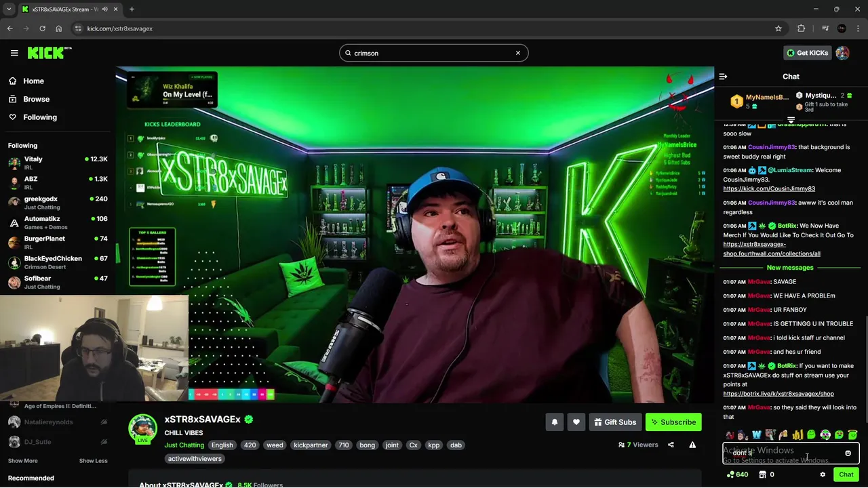The width and height of the screenshot is (868, 488).
Task: Bookmark this page with star icon
Action: [x=778, y=28]
